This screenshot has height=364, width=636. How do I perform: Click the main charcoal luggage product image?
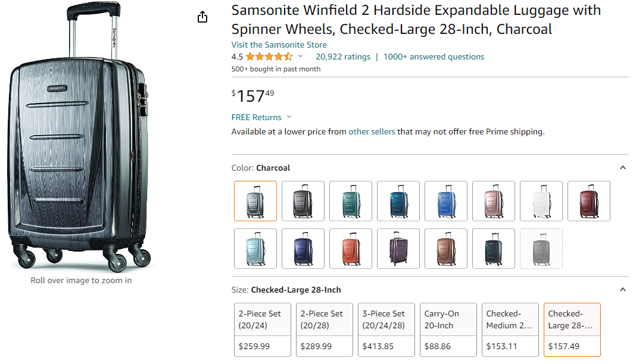pos(80,137)
